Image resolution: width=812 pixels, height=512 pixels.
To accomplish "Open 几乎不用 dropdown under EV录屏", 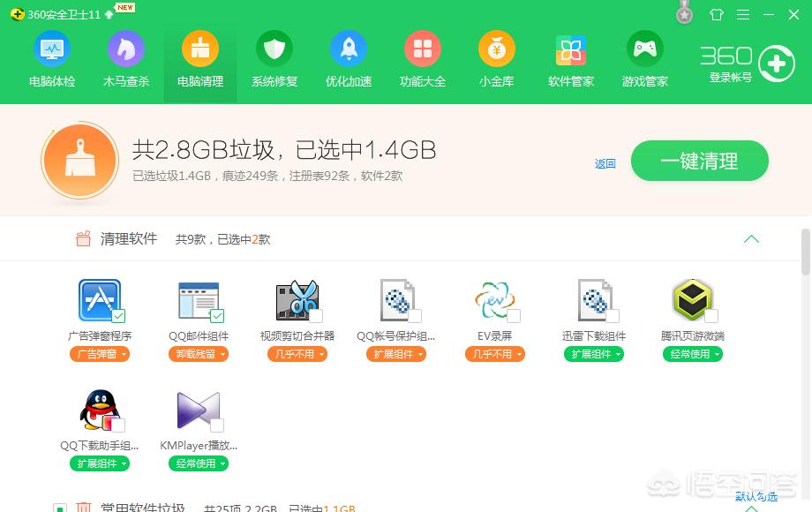I will pos(495,354).
